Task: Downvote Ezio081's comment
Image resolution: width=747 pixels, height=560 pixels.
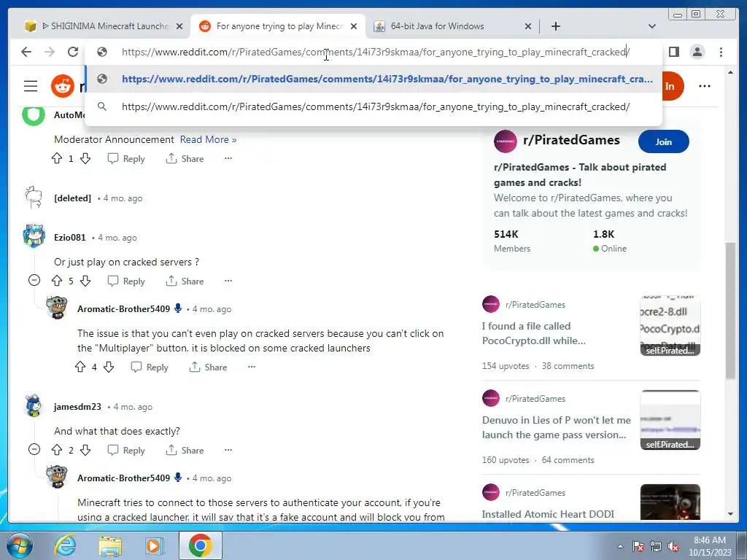Action: [x=85, y=281]
